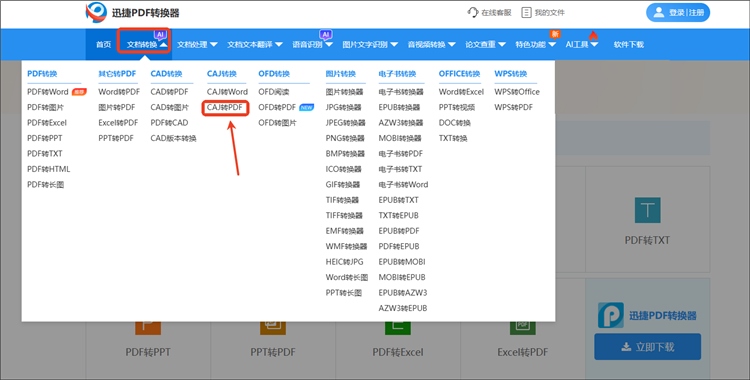Choose Excel转PDF menu entry
This screenshot has width=750, height=380.
(118, 123)
